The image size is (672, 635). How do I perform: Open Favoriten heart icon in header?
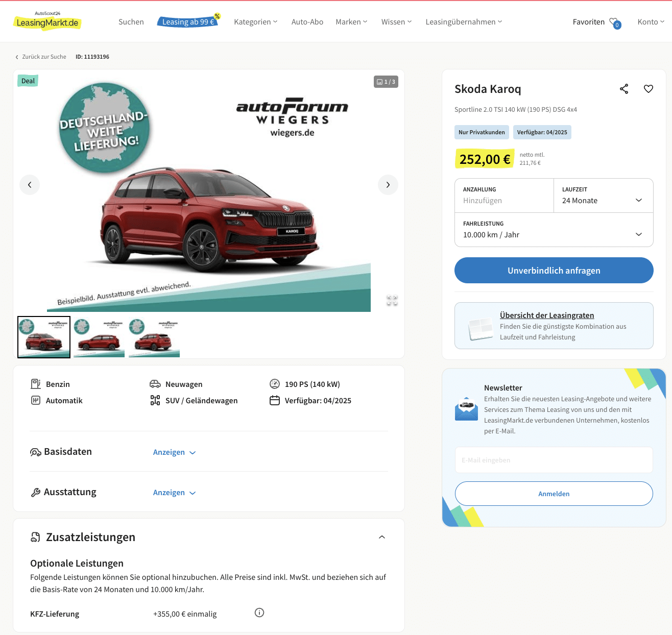615,22
